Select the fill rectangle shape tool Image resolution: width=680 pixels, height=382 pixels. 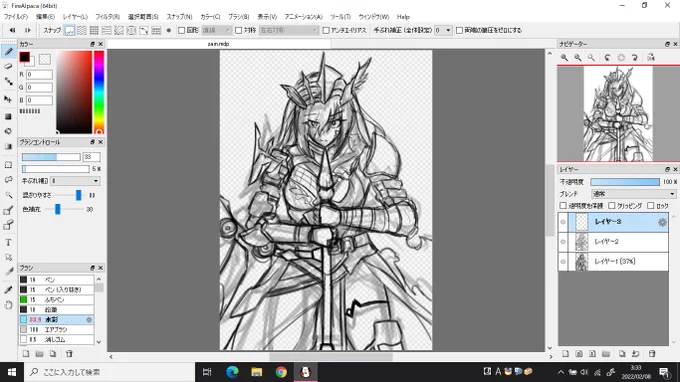coord(8,116)
